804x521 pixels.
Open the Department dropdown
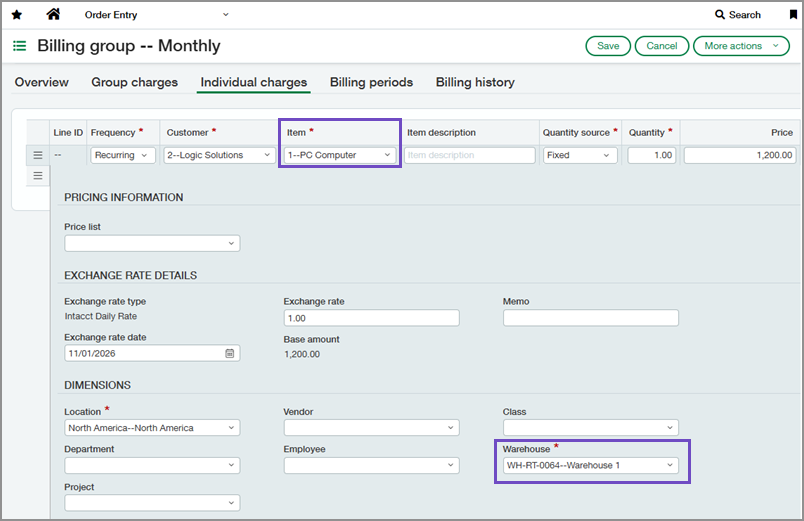152,465
